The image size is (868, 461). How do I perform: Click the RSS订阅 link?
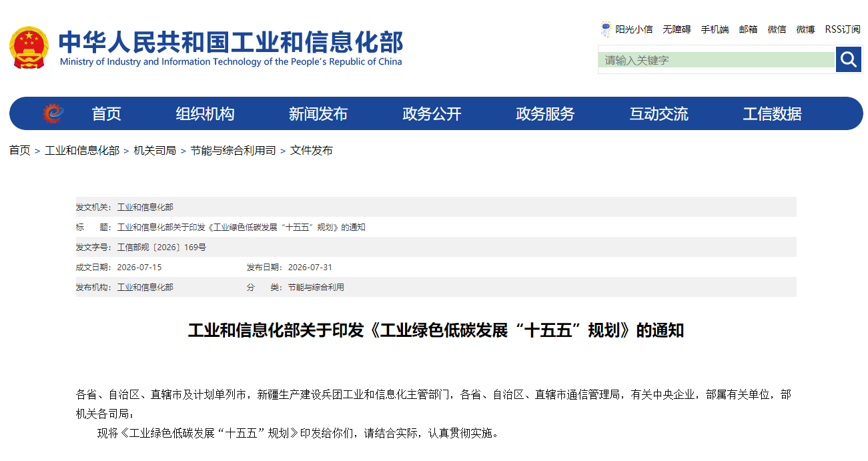pos(843,29)
